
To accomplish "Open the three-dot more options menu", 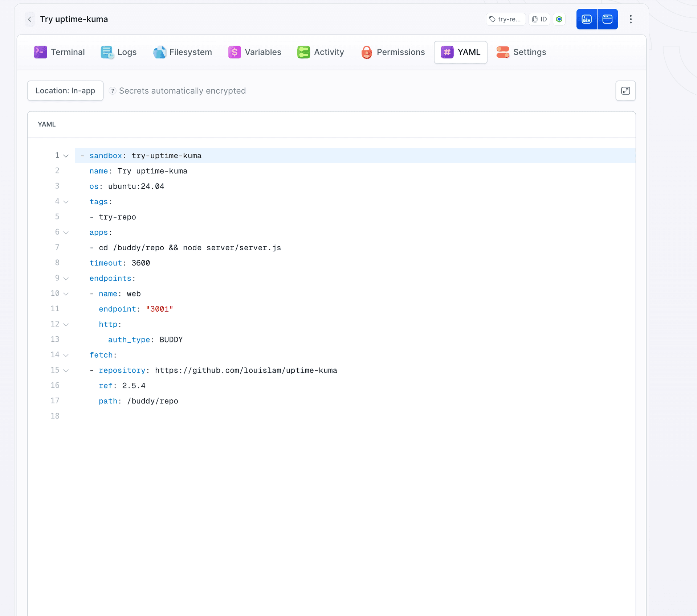I will (x=631, y=19).
